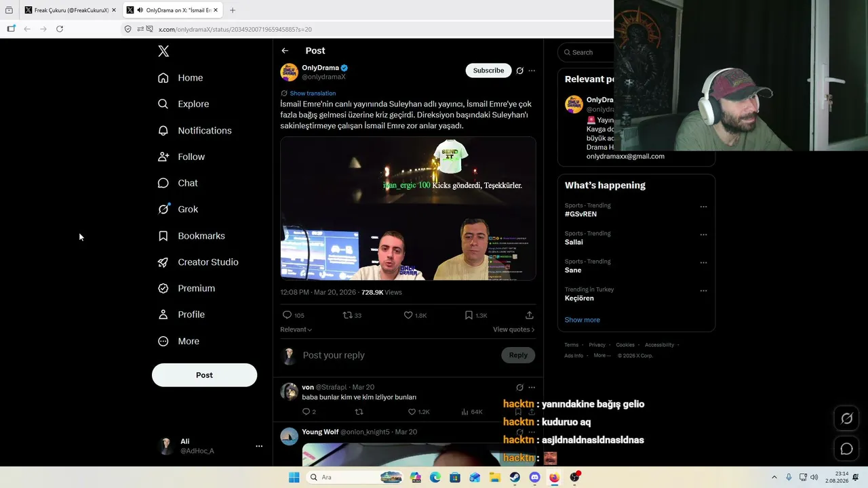Open Discord from the taskbar
The image size is (868, 488).
tap(534, 477)
